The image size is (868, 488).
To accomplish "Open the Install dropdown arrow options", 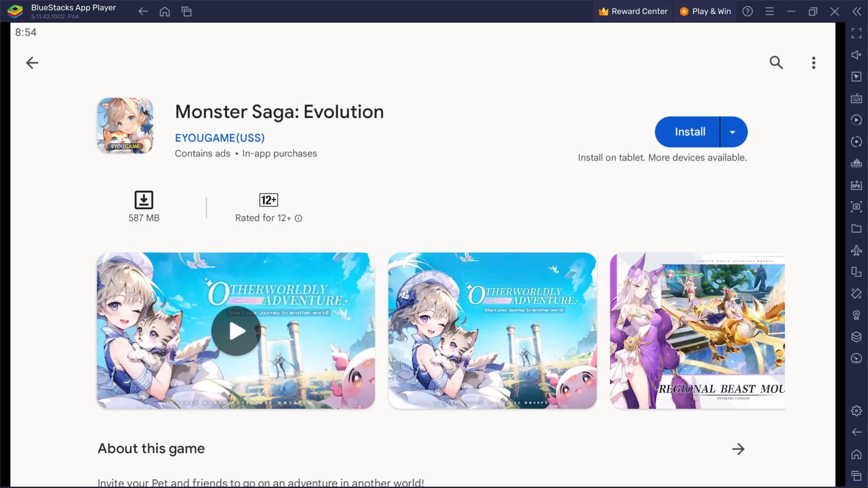I will click(732, 131).
